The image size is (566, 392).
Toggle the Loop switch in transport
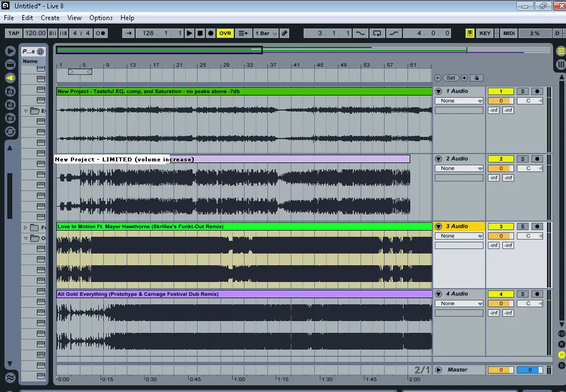(x=377, y=33)
